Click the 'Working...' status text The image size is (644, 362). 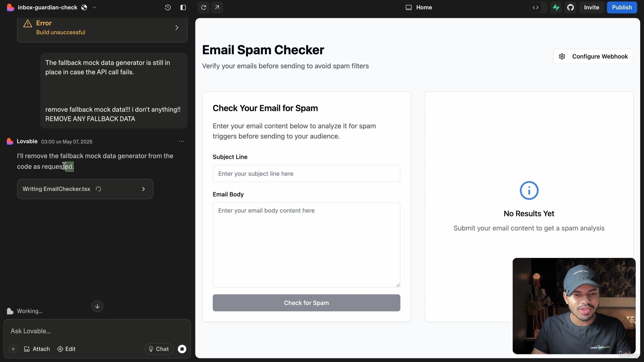[x=30, y=311]
